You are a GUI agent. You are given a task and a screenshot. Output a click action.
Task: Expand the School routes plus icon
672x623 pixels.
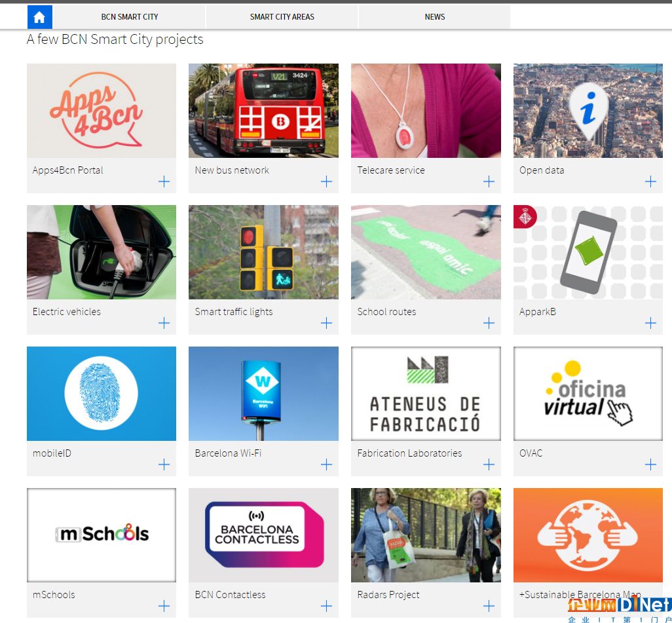[x=489, y=323]
